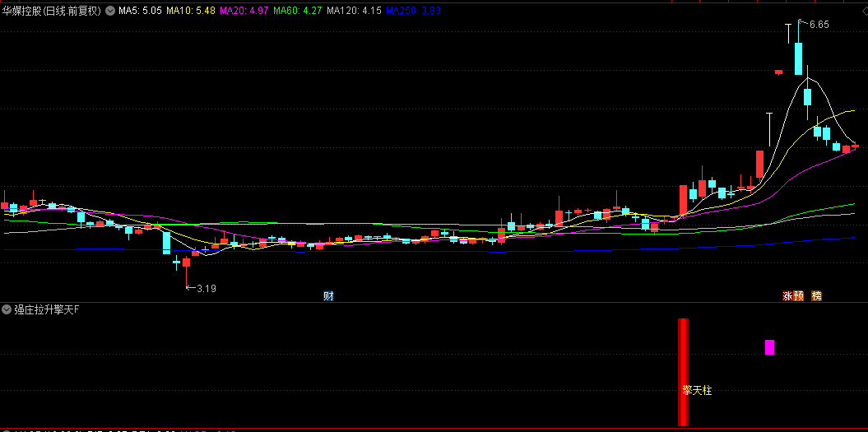Select the MA60: 4.27 indicator label
The height and width of the screenshot is (432, 868).
[298, 11]
